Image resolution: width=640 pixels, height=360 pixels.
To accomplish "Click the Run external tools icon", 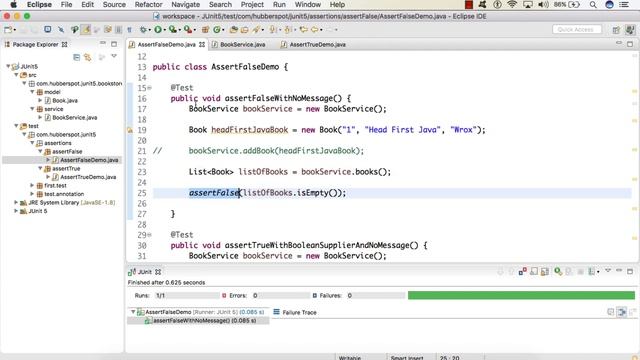I will pyautogui.click(x=187, y=30).
